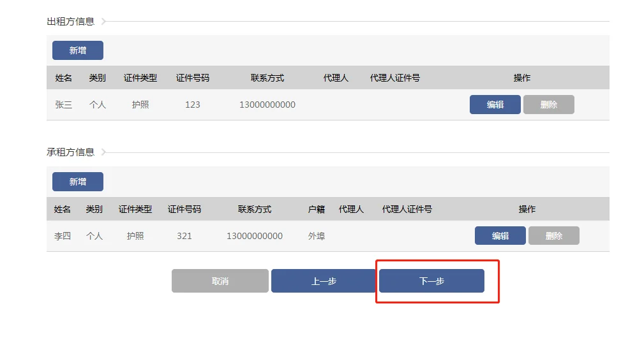Select the 张三 name cell
Screen dimensions: 644x357
[64, 105]
